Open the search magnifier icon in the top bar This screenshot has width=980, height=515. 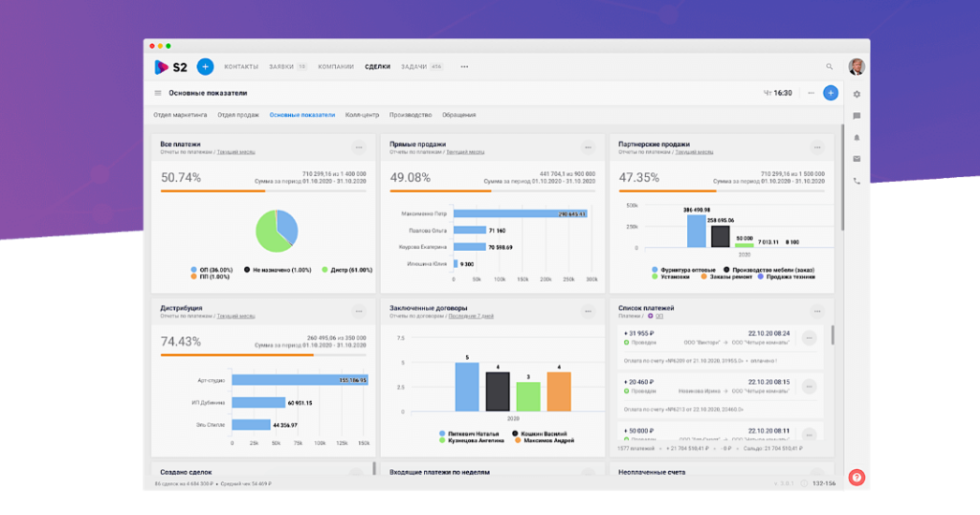pyautogui.click(x=830, y=67)
